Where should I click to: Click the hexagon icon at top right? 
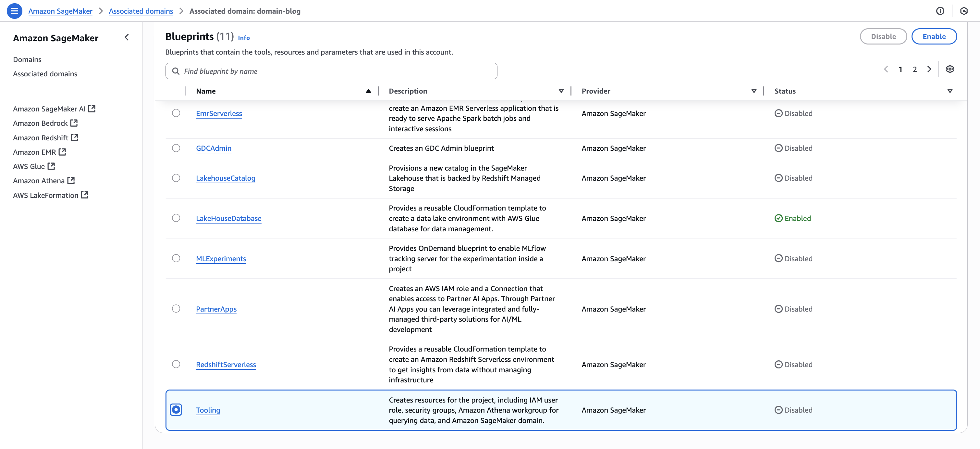tap(964, 11)
